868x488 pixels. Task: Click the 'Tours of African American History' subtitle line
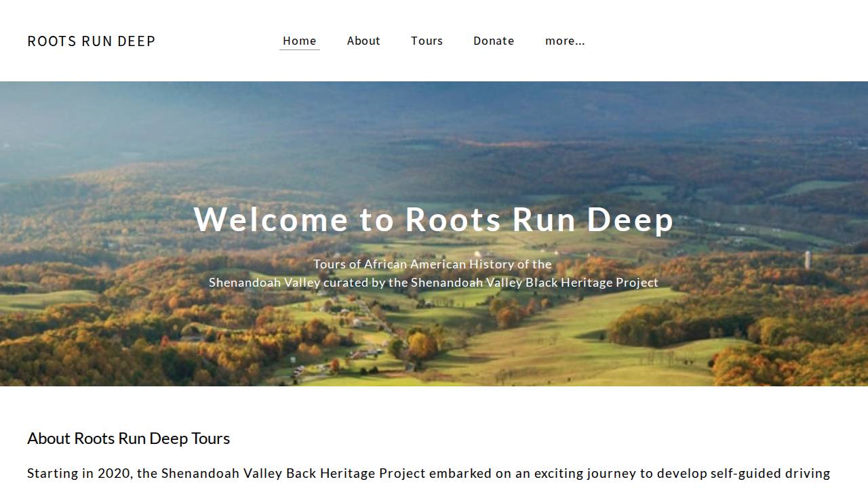click(x=433, y=264)
